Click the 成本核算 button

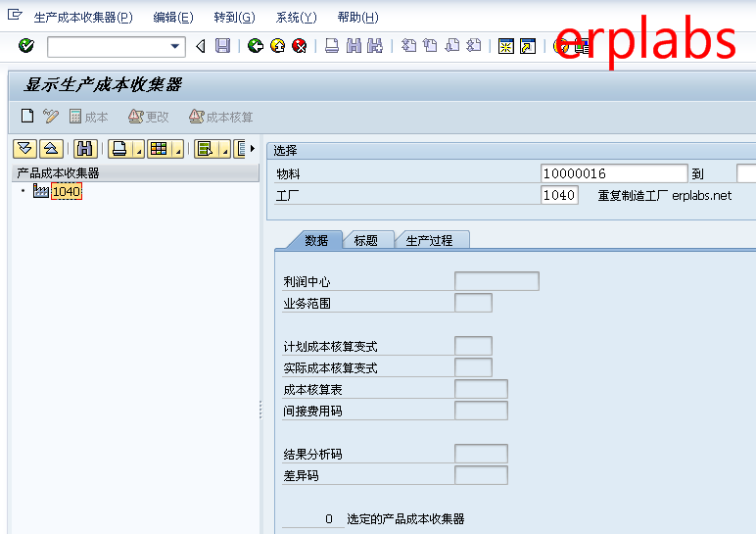(x=220, y=117)
